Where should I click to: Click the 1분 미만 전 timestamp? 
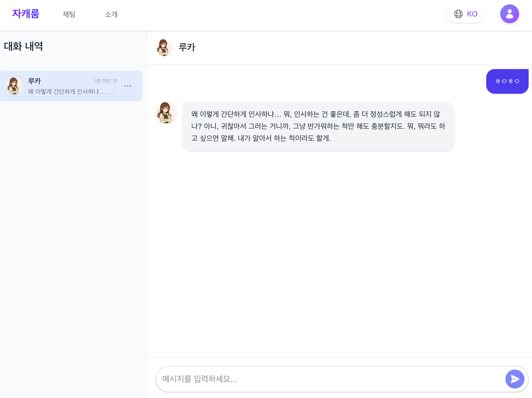pos(105,81)
